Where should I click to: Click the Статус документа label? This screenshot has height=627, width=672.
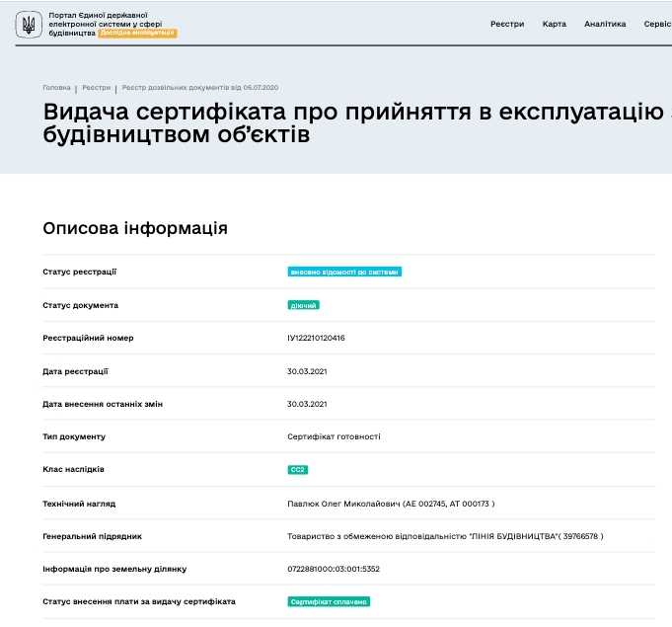pyautogui.click(x=80, y=305)
